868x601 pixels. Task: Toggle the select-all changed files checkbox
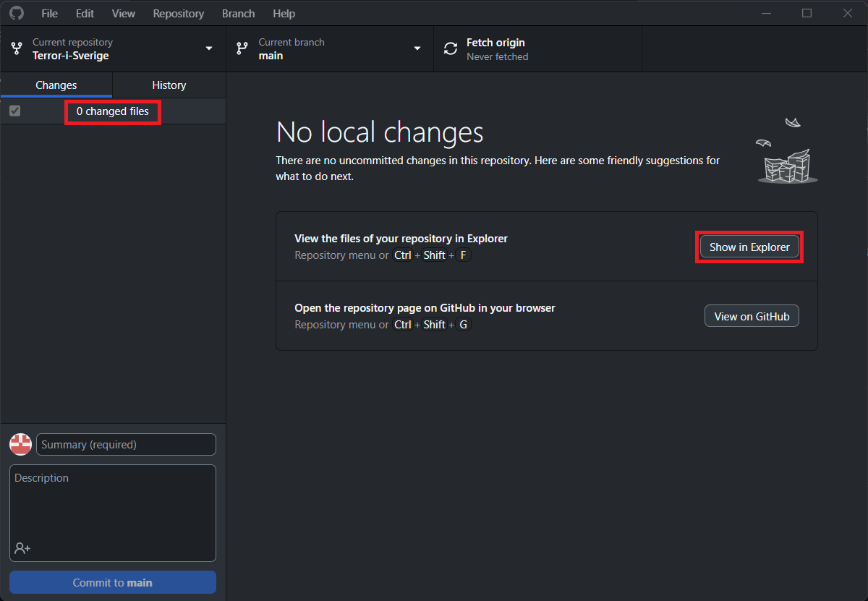click(x=15, y=111)
